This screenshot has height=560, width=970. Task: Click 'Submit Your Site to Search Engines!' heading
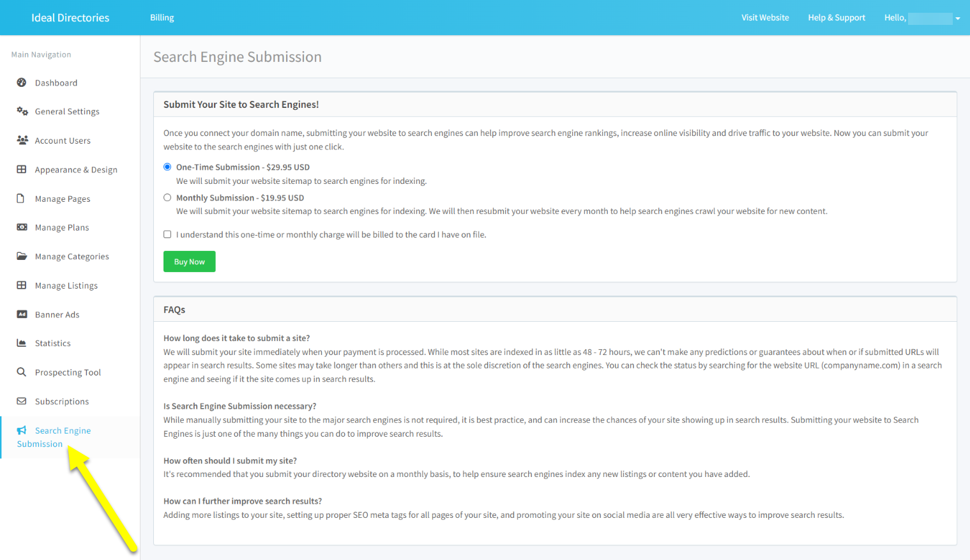click(x=241, y=104)
